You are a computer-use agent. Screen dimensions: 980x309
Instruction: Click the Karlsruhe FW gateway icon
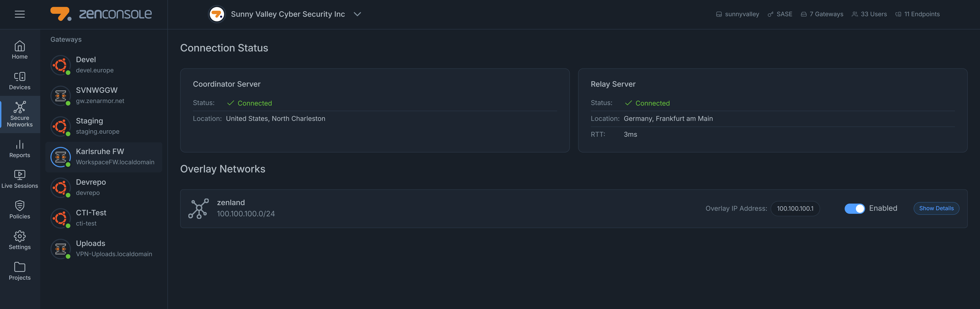tap(61, 157)
